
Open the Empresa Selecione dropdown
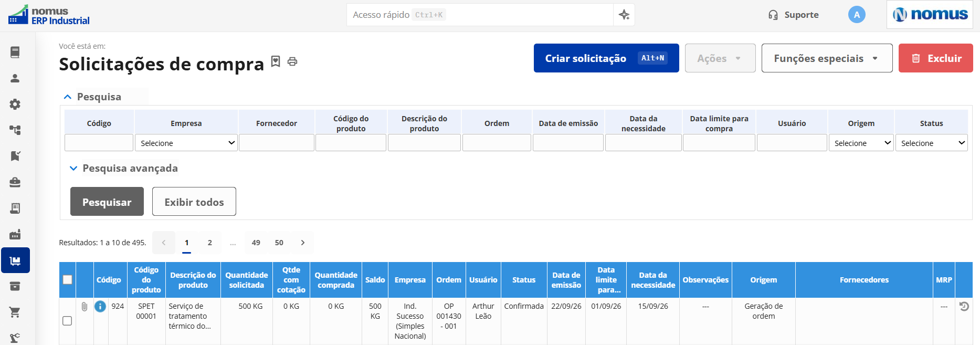(x=186, y=143)
